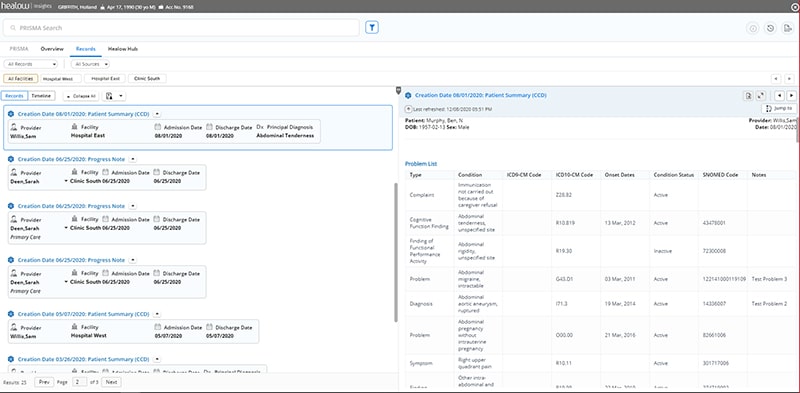Click the magnifier icon in PRISMA Search
Screen dimensions: 800x393
pos(13,28)
